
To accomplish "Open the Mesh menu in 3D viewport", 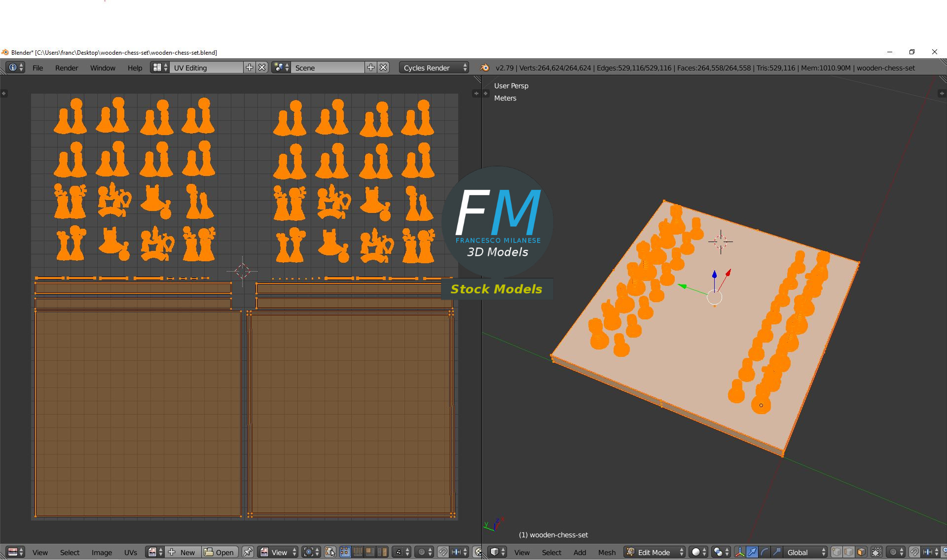I will [607, 552].
